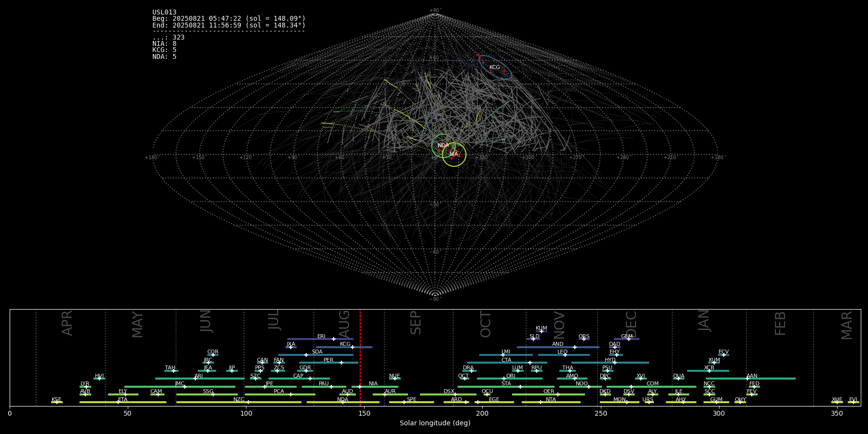Click the ECV shower label in timeline
This screenshot has height=434, width=868.
coord(723,352)
